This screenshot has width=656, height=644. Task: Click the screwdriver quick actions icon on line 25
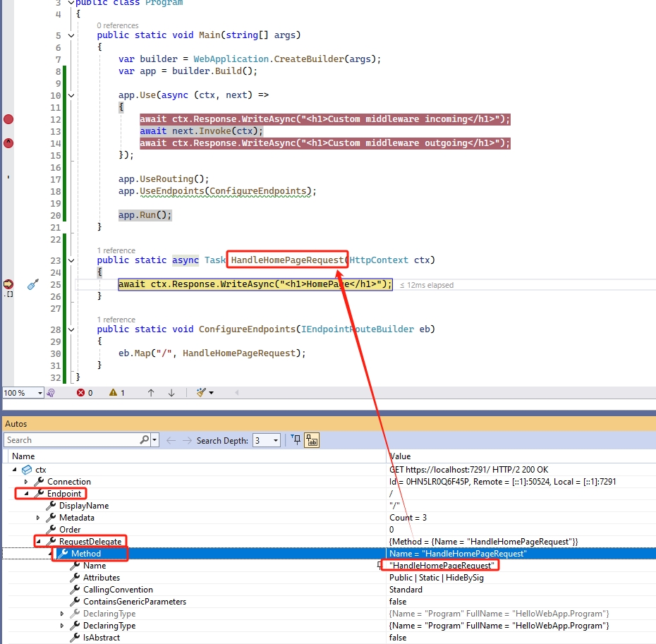(x=32, y=284)
